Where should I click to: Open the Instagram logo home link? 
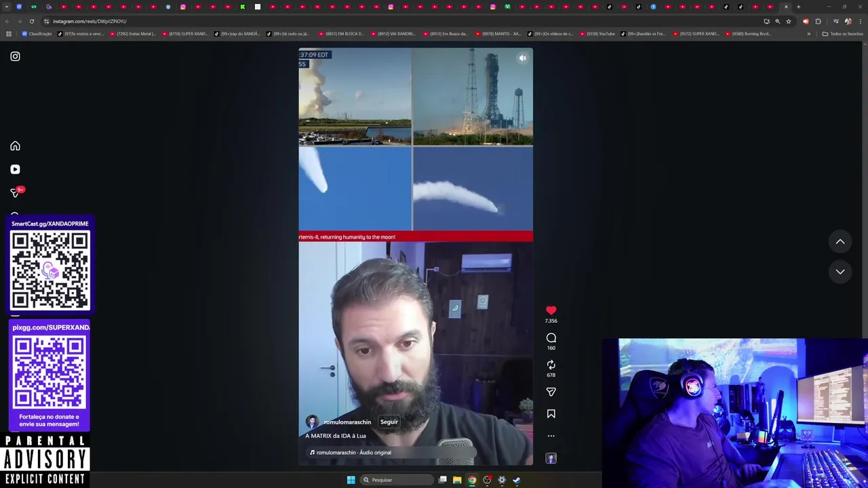tap(15, 56)
